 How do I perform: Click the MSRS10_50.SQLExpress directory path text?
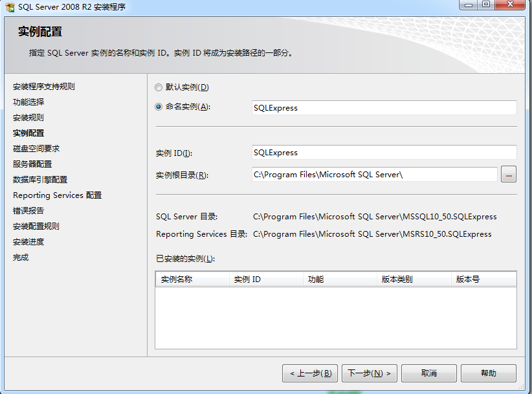[372, 234]
